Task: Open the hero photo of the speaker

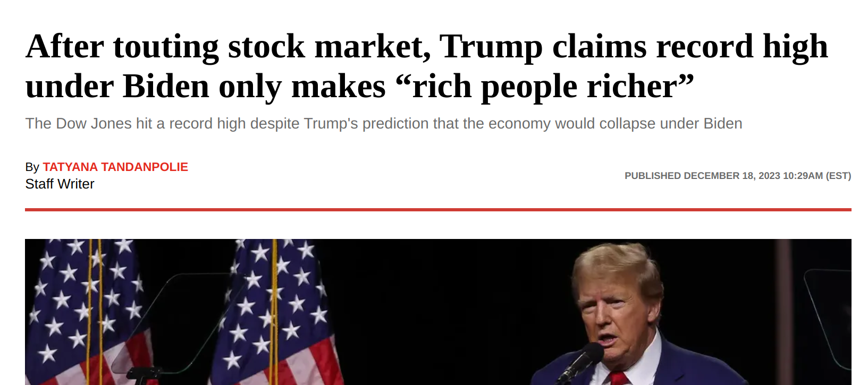Action: (438, 312)
